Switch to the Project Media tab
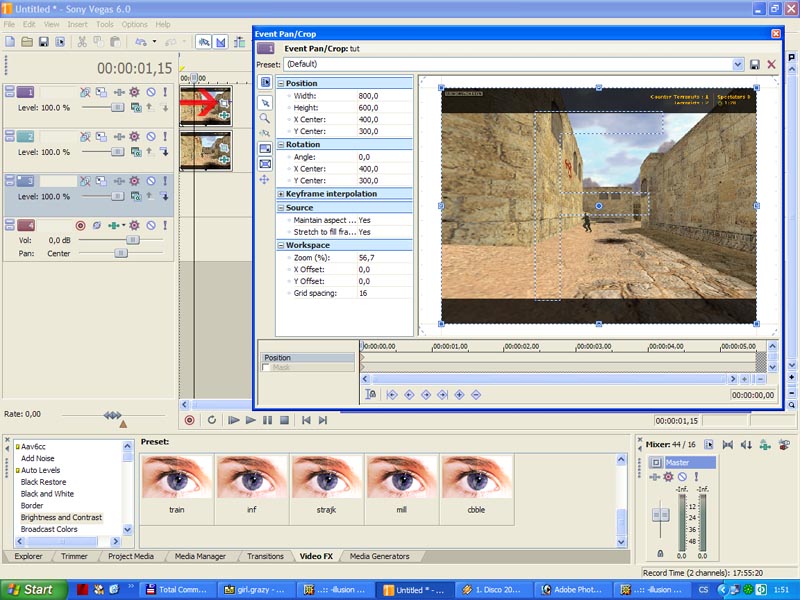The image size is (800, 600). tap(131, 556)
